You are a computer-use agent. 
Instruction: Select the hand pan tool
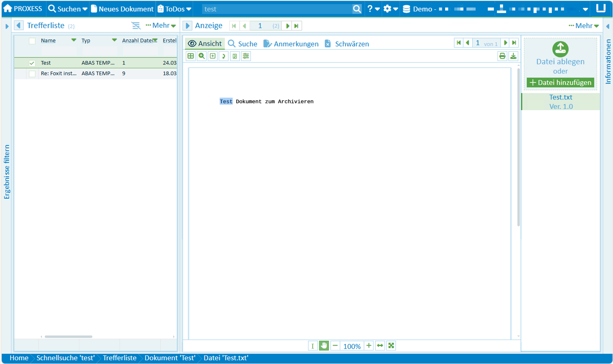[x=324, y=346]
